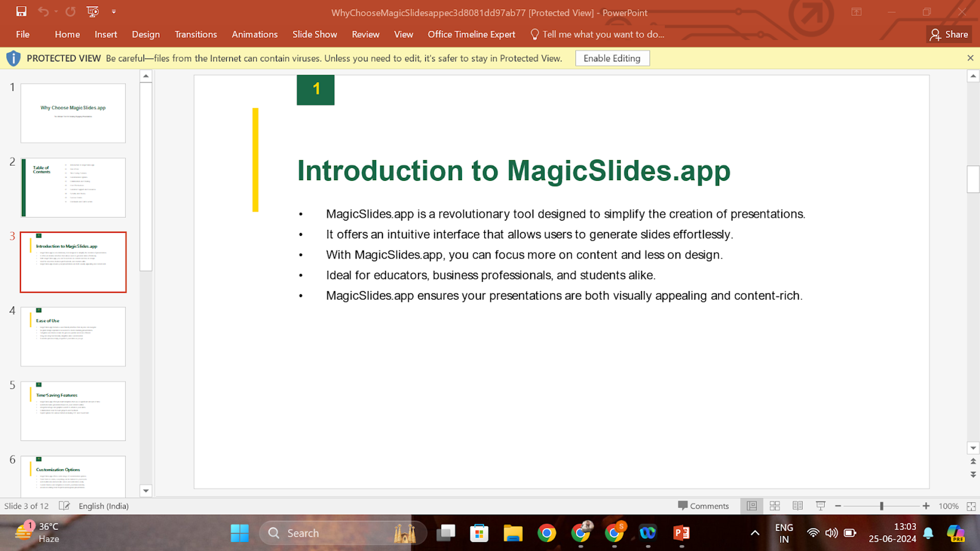Open the View tab
Screen dimensions: 980x551
pyautogui.click(x=403, y=34)
